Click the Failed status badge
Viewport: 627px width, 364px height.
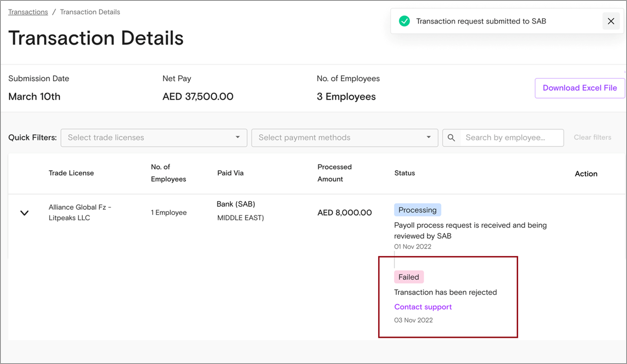409,277
